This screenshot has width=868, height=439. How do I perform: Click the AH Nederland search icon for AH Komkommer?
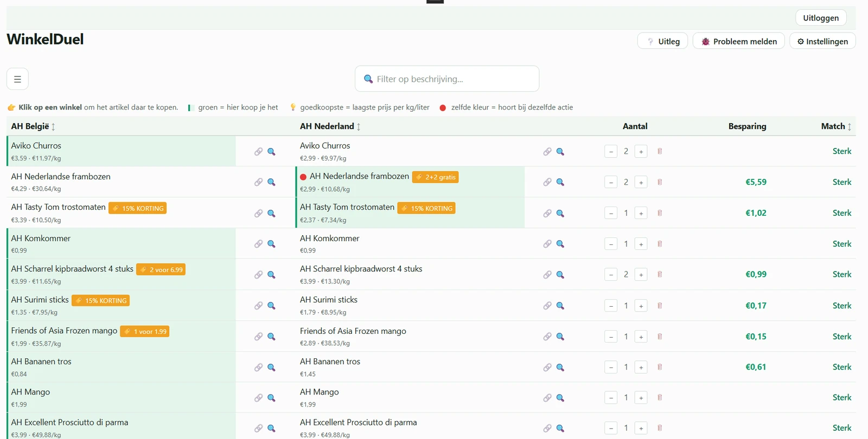[560, 244]
